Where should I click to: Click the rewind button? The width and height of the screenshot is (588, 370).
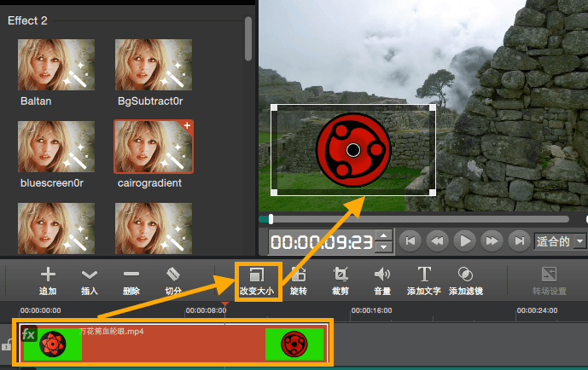click(x=437, y=241)
